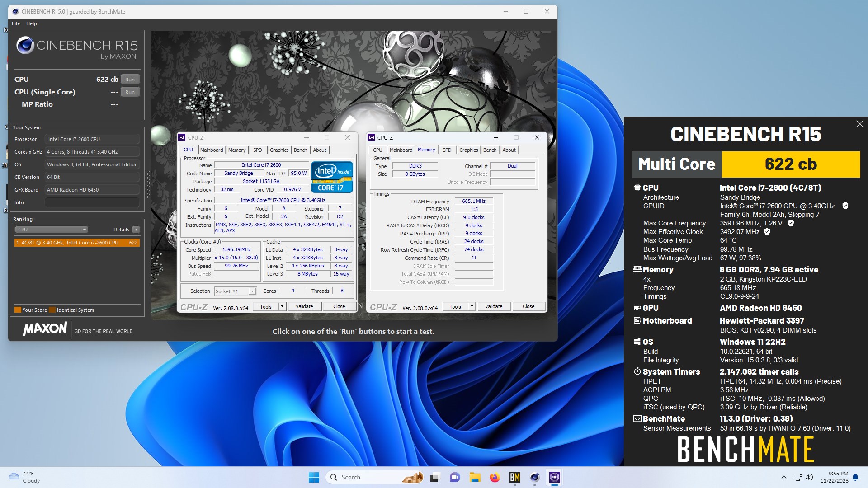Screen dimensions: 868x488
Task: Click the CPU chip icon in BenchMate panel
Action: point(637,188)
